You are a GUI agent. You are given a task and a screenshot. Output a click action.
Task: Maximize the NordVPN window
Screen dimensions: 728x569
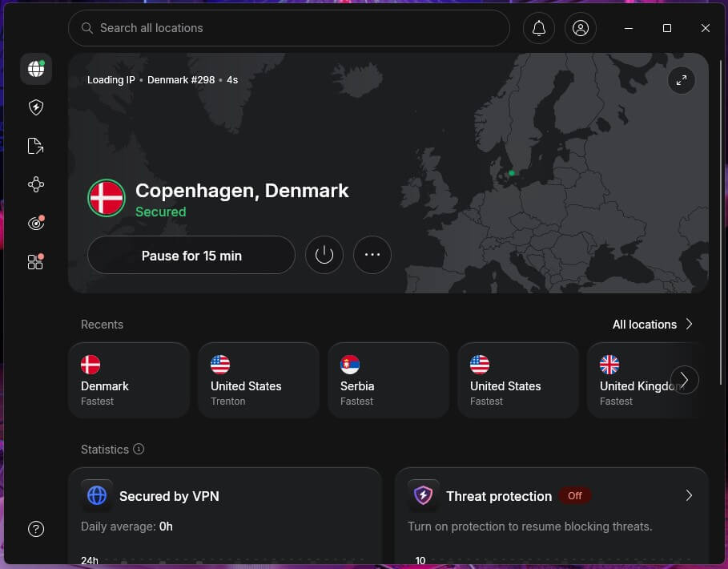pyautogui.click(x=666, y=28)
